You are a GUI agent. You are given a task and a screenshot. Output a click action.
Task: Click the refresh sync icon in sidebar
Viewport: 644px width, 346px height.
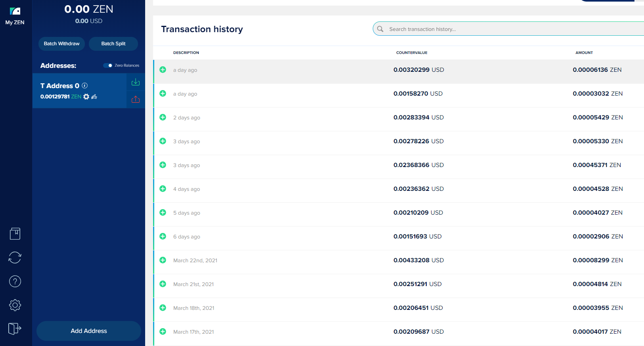point(15,258)
